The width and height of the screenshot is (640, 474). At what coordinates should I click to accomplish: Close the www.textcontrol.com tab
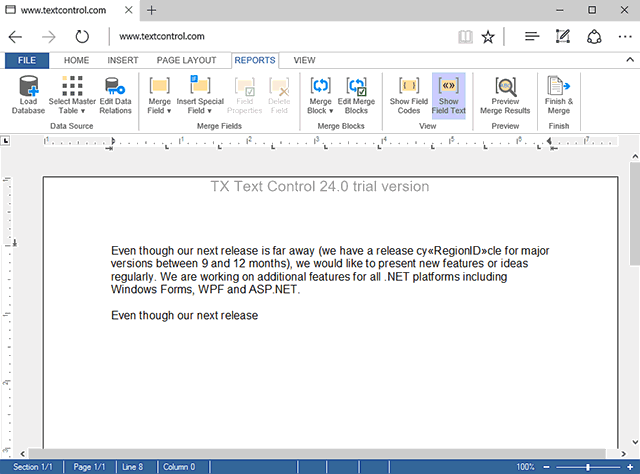[x=129, y=10]
